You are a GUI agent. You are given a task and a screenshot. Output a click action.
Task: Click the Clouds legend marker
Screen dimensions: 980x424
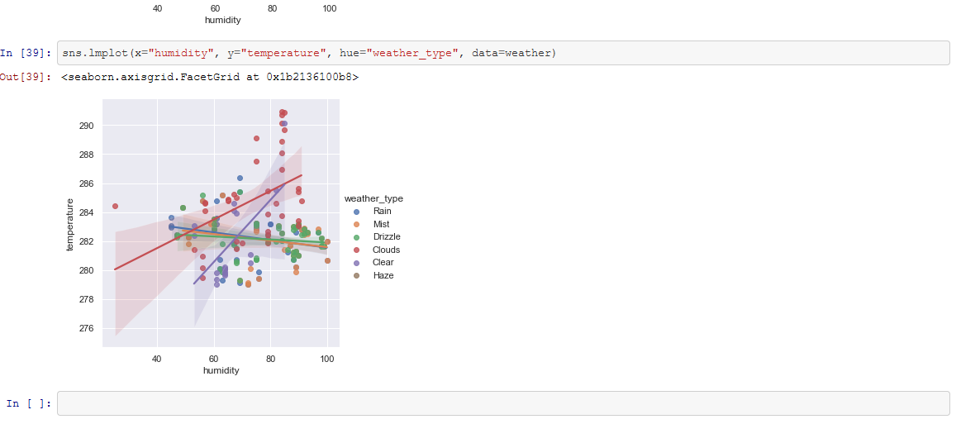click(x=357, y=250)
